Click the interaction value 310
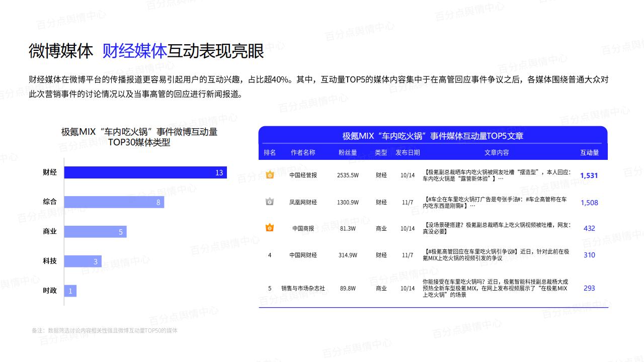 (x=589, y=255)
